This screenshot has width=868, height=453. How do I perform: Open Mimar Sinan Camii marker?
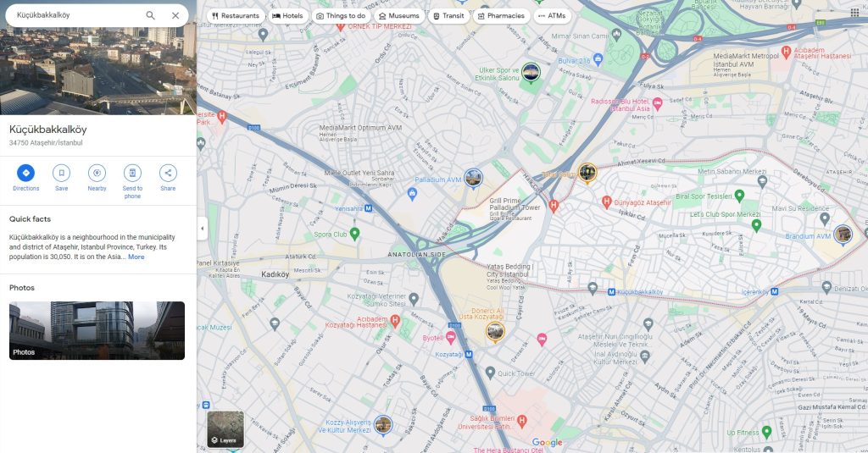617,35
